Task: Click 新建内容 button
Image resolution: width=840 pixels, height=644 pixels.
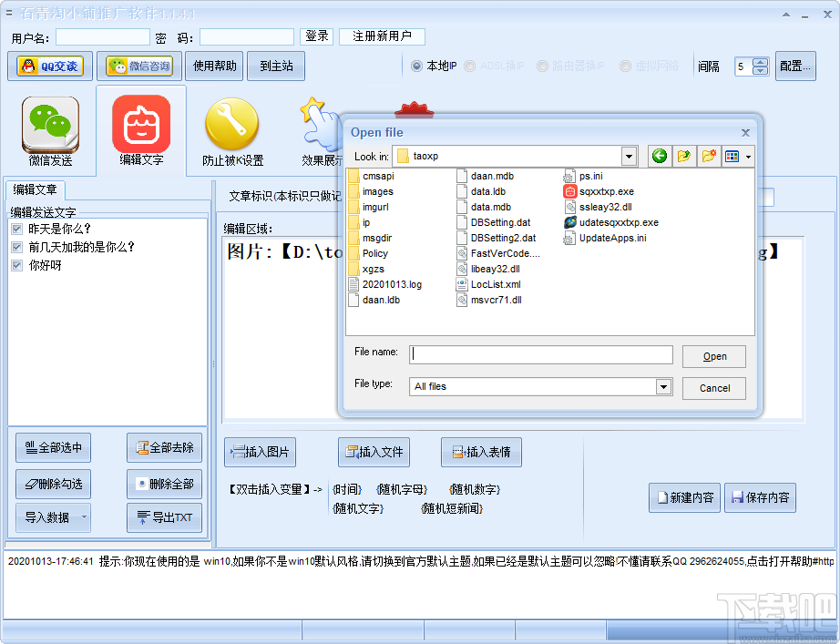Action: pos(684,497)
